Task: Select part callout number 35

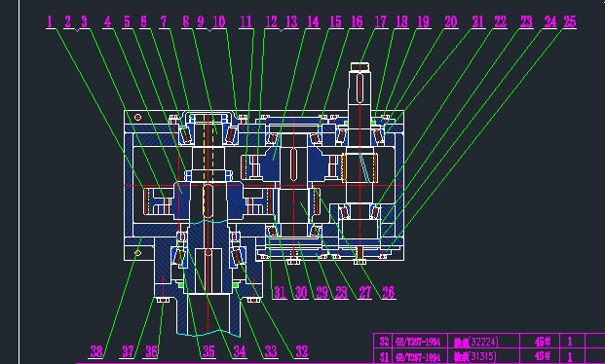Action: [x=208, y=351]
